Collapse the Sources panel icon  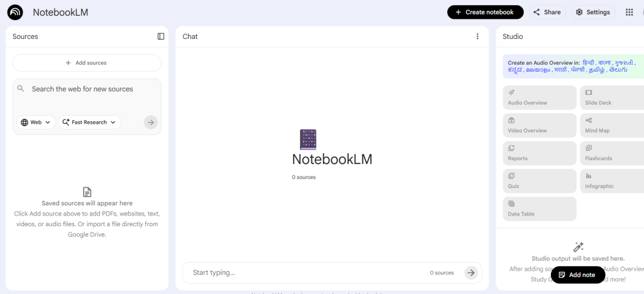(x=161, y=36)
